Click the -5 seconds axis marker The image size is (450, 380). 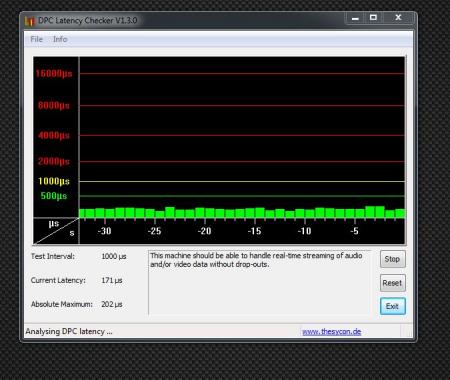click(x=354, y=231)
